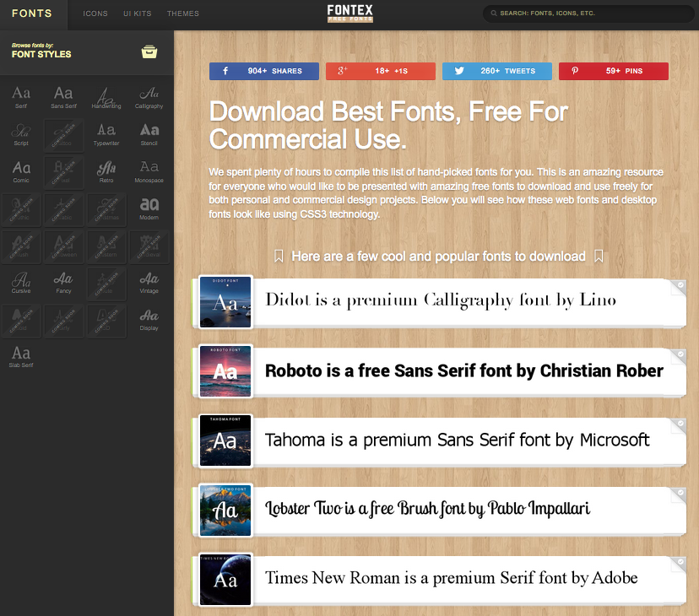Open the Typewriter font style
Viewport: 699px width, 616px height.
(106, 135)
